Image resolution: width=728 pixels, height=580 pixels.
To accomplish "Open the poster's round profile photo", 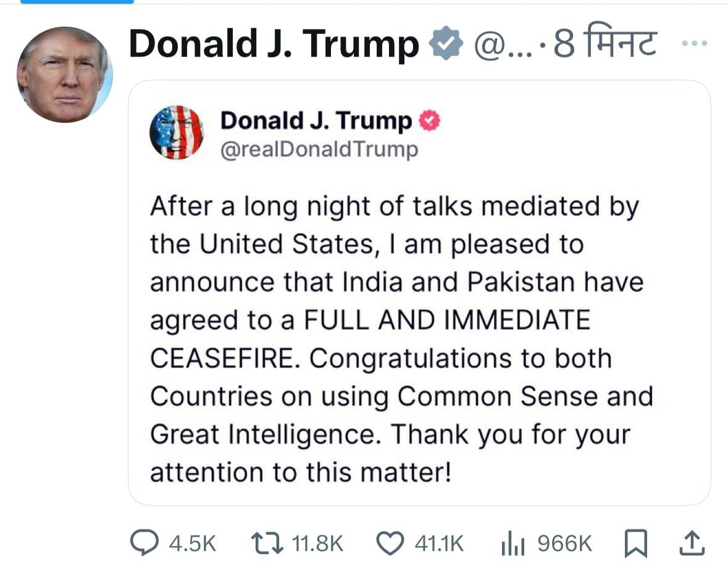I will (64, 75).
